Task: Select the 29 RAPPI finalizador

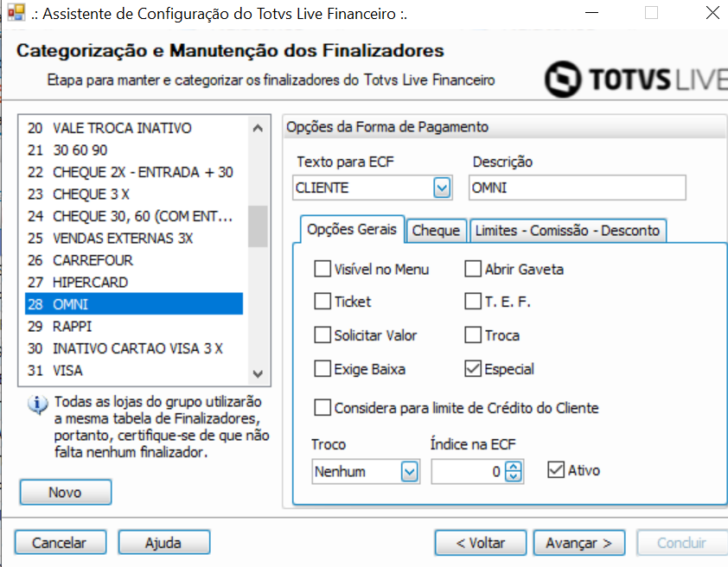Action: [134, 326]
